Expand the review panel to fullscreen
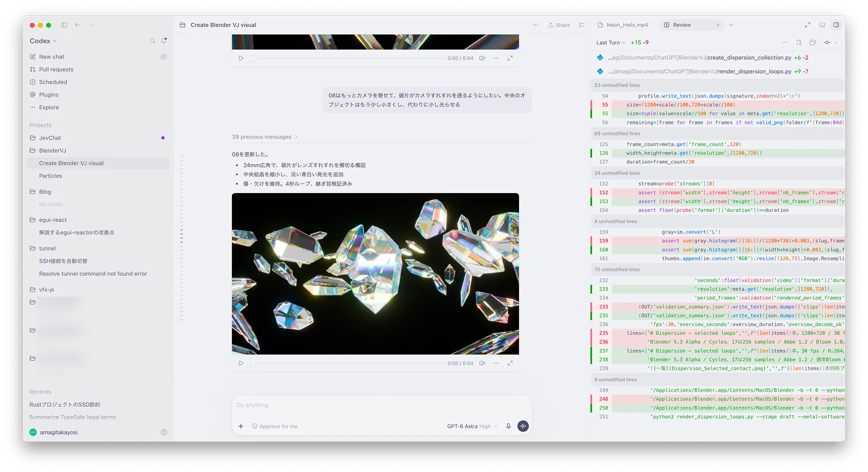Image resolution: width=868 pixels, height=472 pixels. [807, 25]
